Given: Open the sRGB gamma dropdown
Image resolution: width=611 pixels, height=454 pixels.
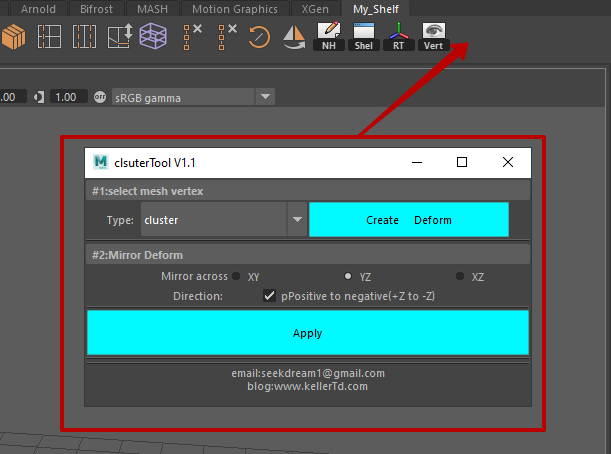Looking at the screenshot, I should 193,97.
